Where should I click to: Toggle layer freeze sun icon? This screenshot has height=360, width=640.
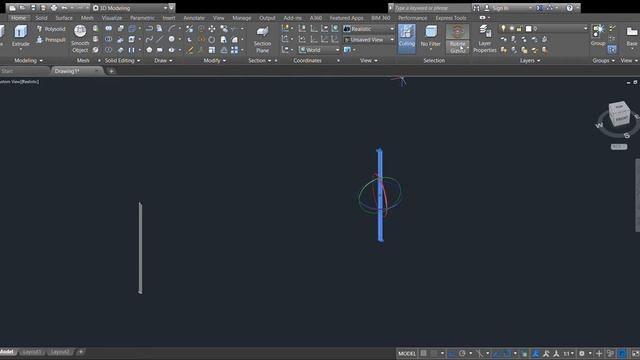click(x=511, y=28)
